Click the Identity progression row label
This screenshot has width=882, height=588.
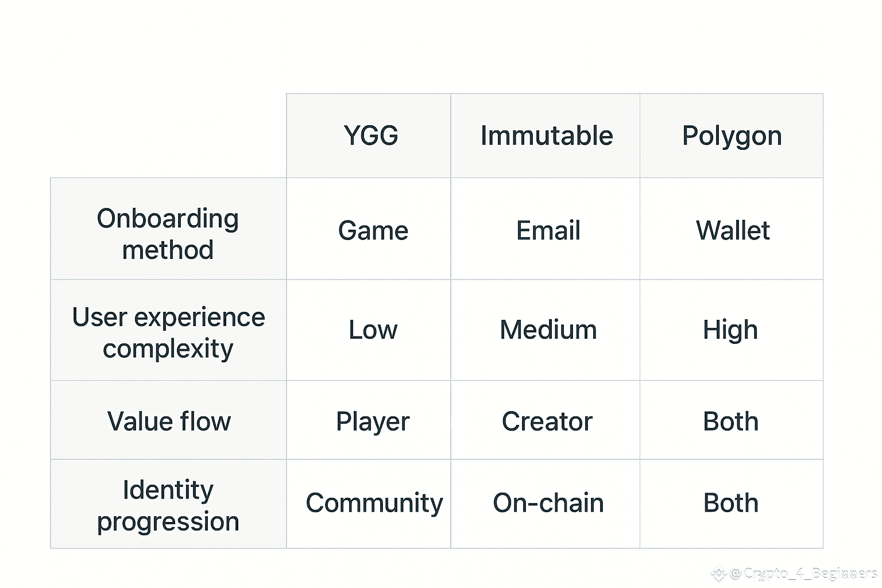168,505
